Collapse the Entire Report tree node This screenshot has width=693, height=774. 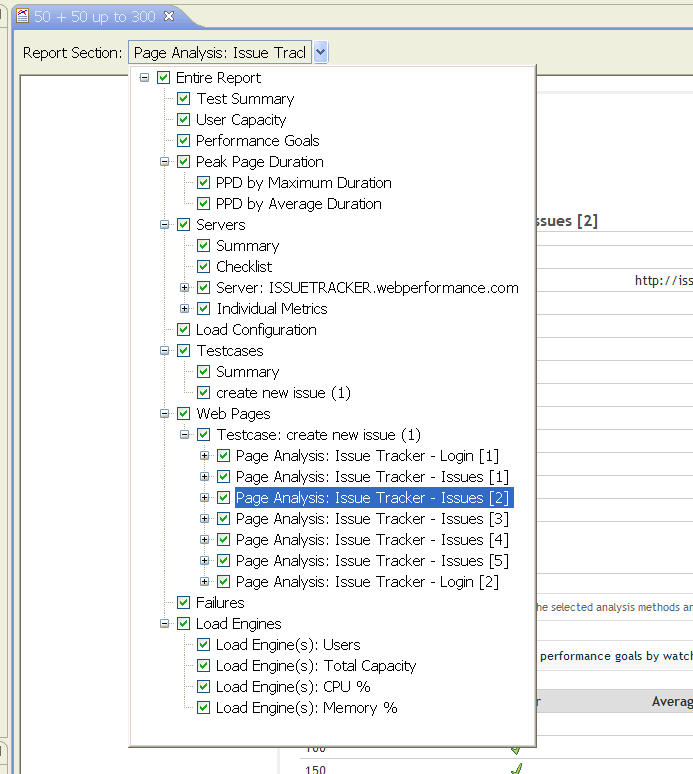[x=144, y=77]
